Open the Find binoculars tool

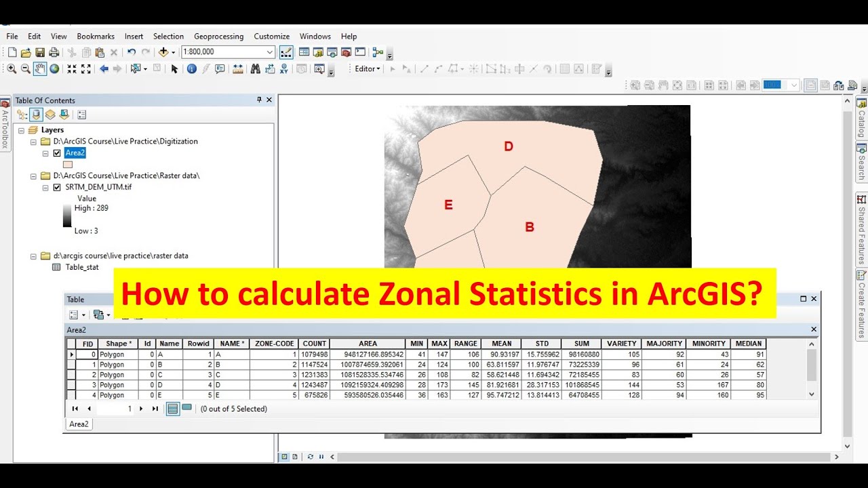[x=256, y=68]
